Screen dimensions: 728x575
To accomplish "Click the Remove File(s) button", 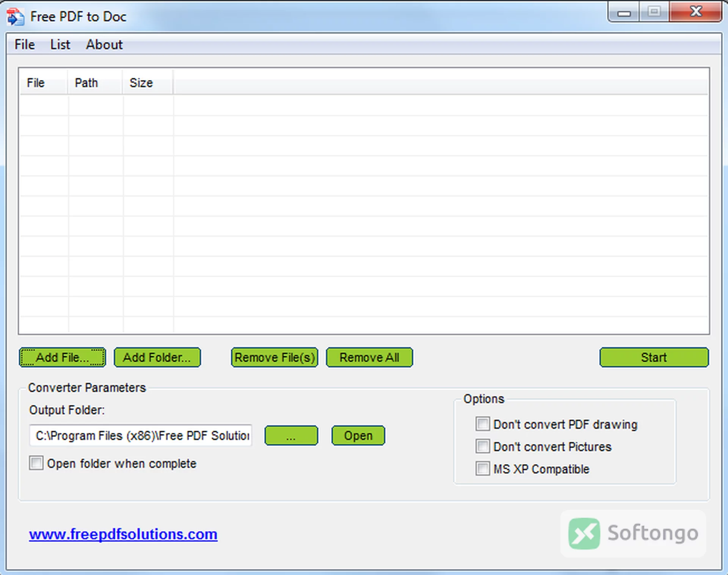I will 275,357.
